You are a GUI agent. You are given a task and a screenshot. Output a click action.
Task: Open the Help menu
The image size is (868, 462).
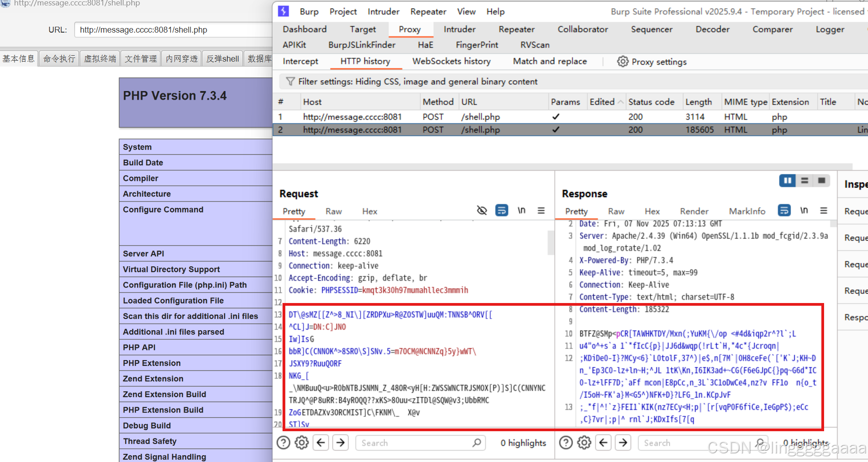click(x=495, y=12)
